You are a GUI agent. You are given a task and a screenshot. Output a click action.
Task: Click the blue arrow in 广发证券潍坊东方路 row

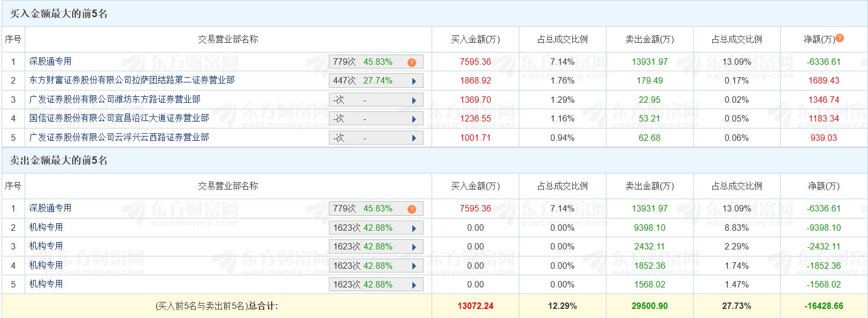[414, 101]
